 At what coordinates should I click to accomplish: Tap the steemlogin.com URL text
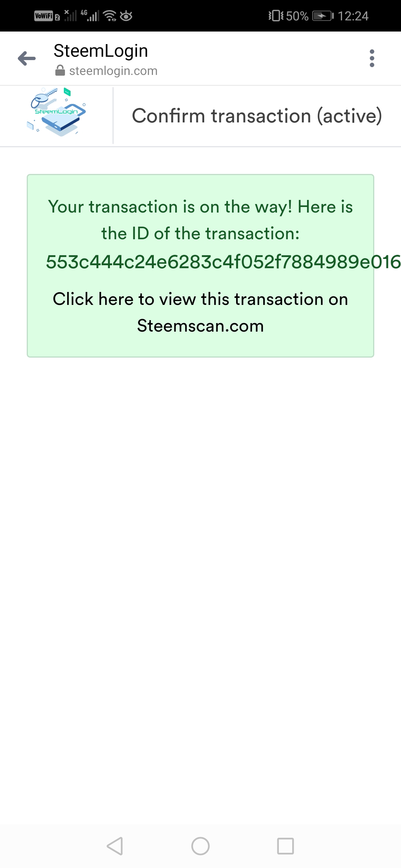(113, 70)
